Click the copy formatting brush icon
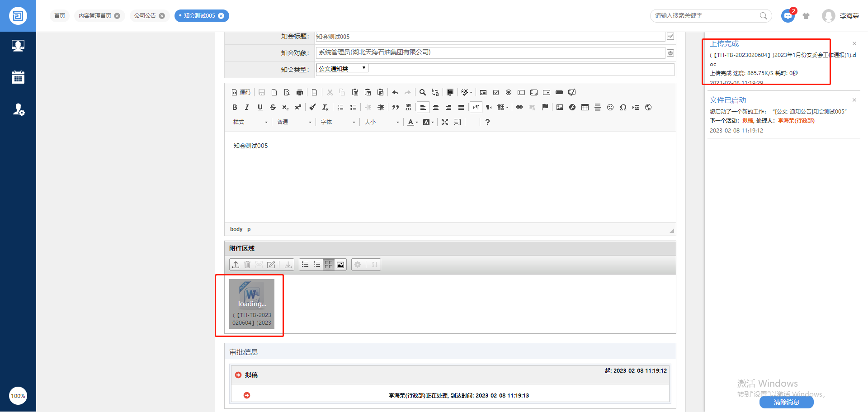The image size is (868, 412). click(x=312, y=107)
